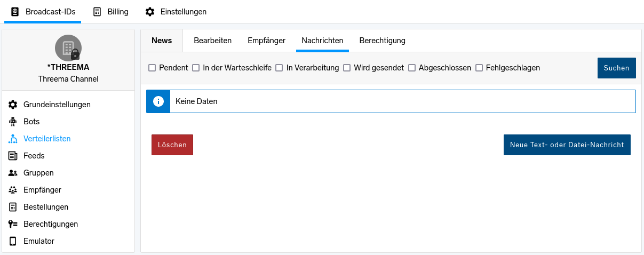The width and height of the screenshot is (644, 255).
Task: Toggle the Fehlgeschlagen status checkbox
Action: point(479,68)
